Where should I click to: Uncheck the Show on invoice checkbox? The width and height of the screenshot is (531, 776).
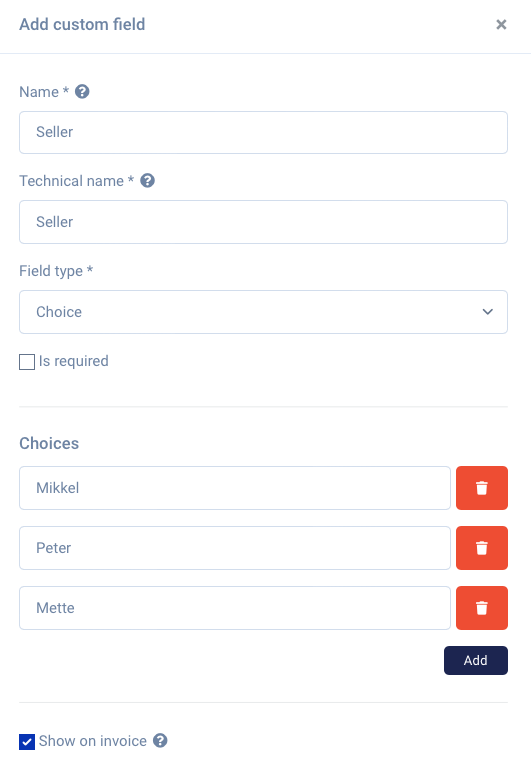[27, 742]
